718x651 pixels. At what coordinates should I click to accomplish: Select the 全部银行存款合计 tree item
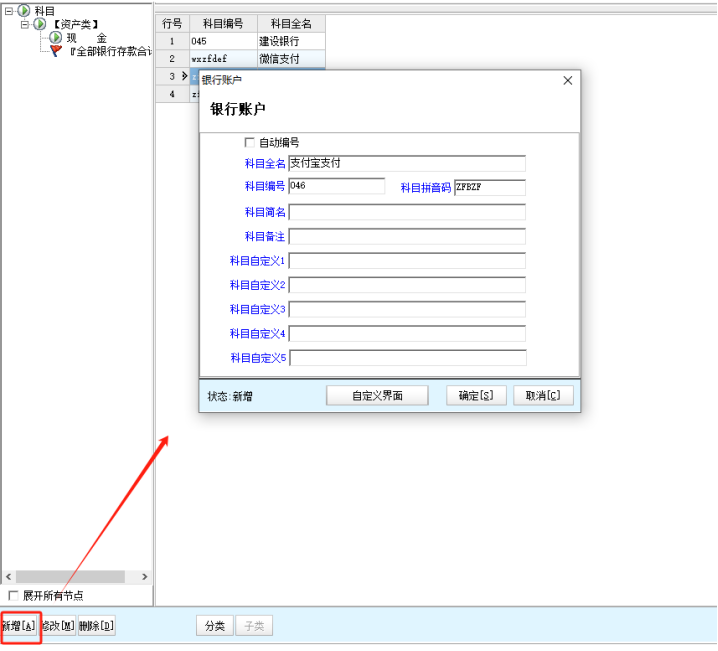[110, 51]
